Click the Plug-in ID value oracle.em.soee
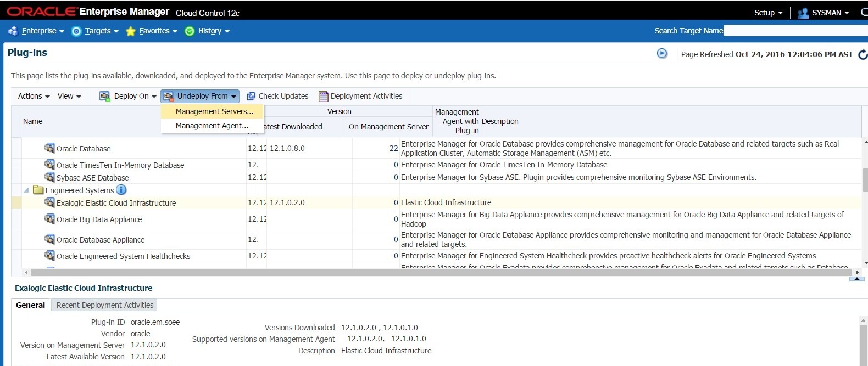 click(x=155, y=322)
